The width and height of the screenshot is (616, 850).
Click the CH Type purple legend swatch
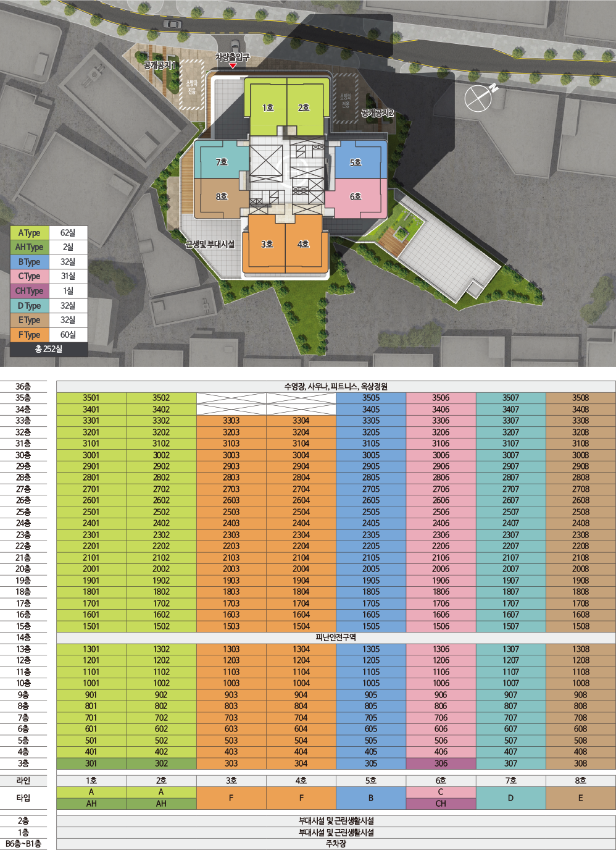click(29, 291)
